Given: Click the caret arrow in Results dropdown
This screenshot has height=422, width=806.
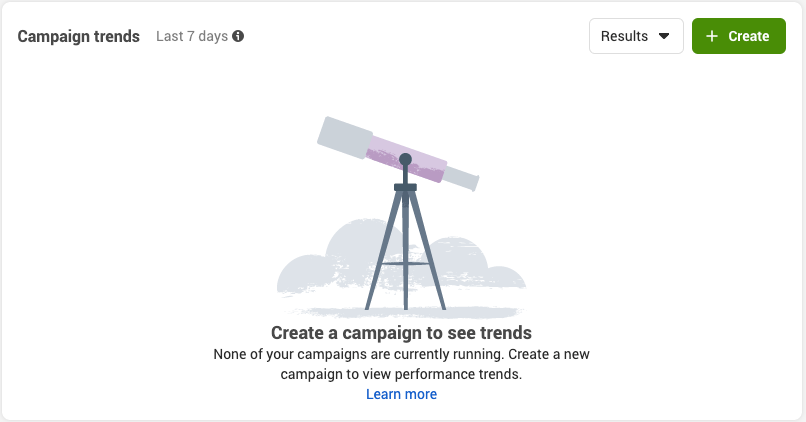Looking at the screenshot, I should point(664,36).
